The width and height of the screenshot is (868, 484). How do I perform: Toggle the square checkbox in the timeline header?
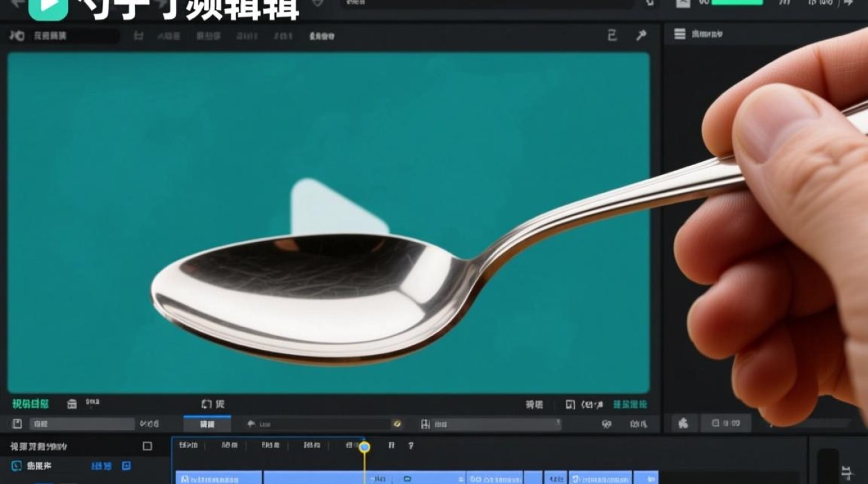pos(147,446)
